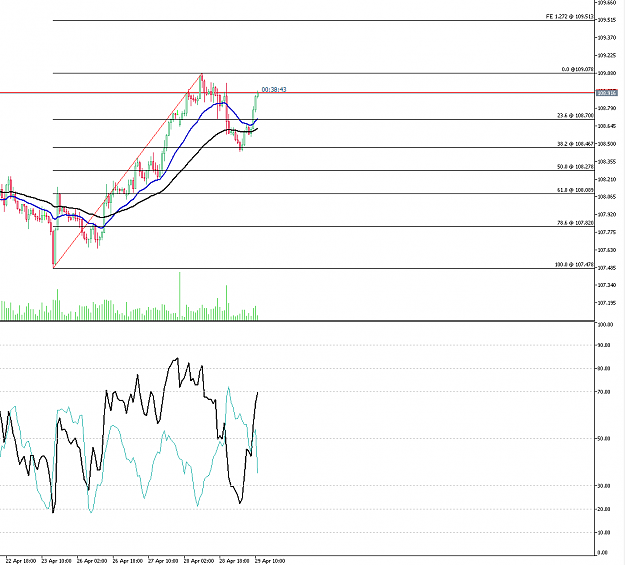
Task: Click the 107.340 price axis value
Action: (606, 285)
